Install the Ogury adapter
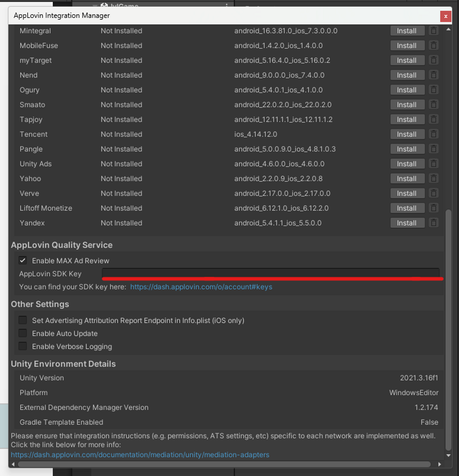 407,90
